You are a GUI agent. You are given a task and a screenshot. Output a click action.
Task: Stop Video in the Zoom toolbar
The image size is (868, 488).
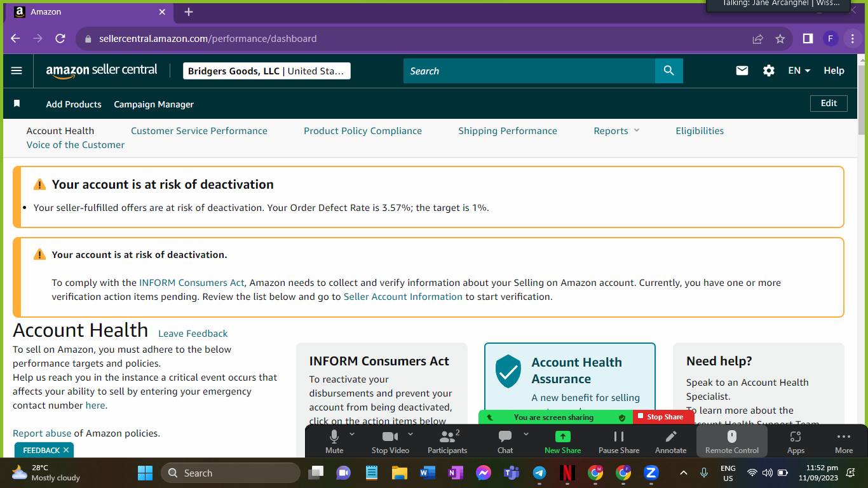point(390,441)
